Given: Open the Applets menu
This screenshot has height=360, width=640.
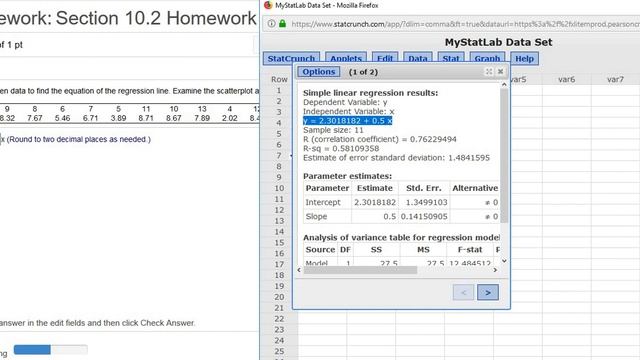Looking at the screenshot, I should coord(346,58).
